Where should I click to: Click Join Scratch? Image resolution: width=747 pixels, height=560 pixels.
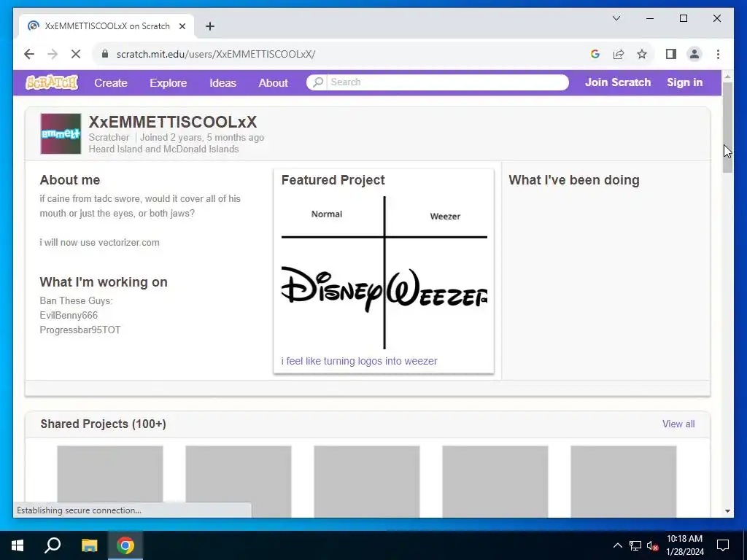click(618, 82)
